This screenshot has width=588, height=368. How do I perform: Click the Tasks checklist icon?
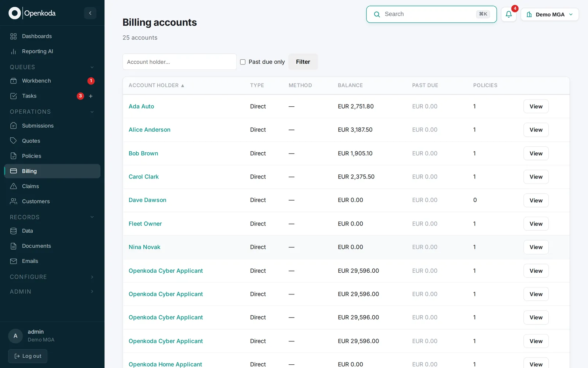click(14, 96)
